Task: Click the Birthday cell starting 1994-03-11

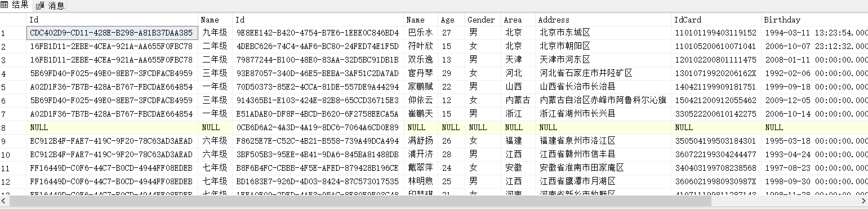Action: (x=814, y=33)
